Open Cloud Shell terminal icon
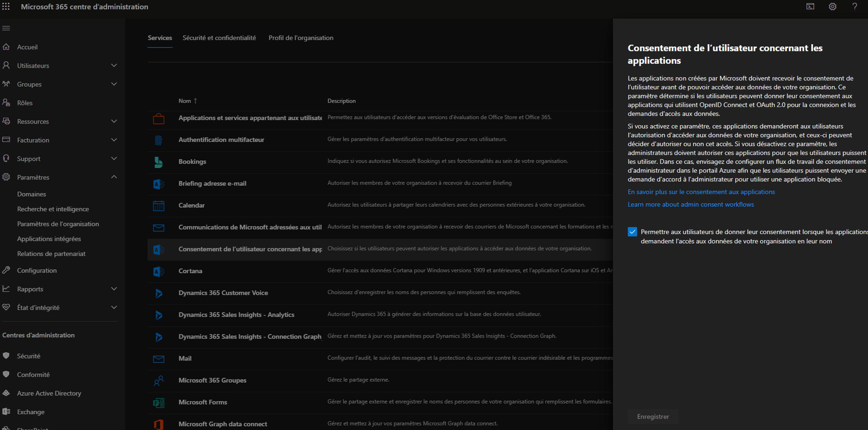This screenshot has width=868, height=430. 810,6
